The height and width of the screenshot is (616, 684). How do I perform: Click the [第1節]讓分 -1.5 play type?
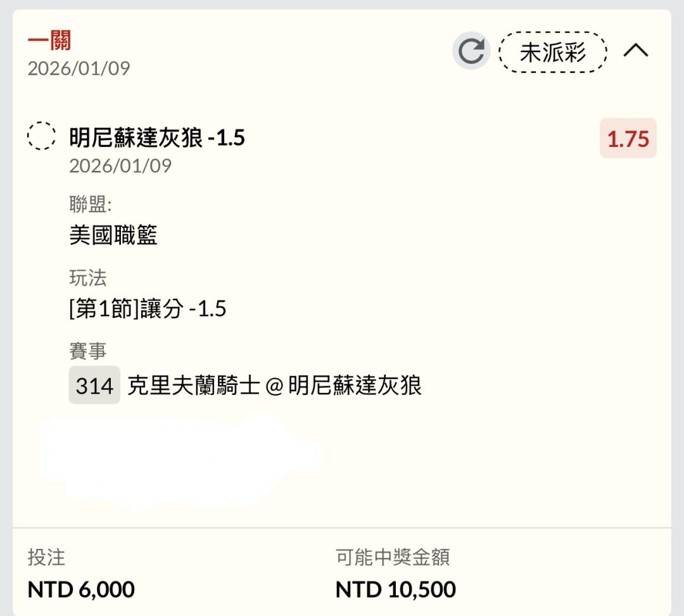point(148,310)
